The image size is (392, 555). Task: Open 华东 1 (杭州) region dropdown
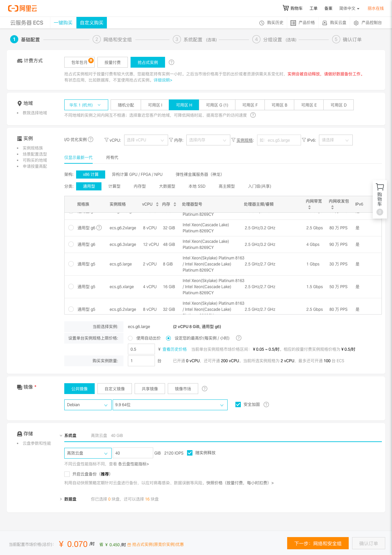(x=86, y=105)
